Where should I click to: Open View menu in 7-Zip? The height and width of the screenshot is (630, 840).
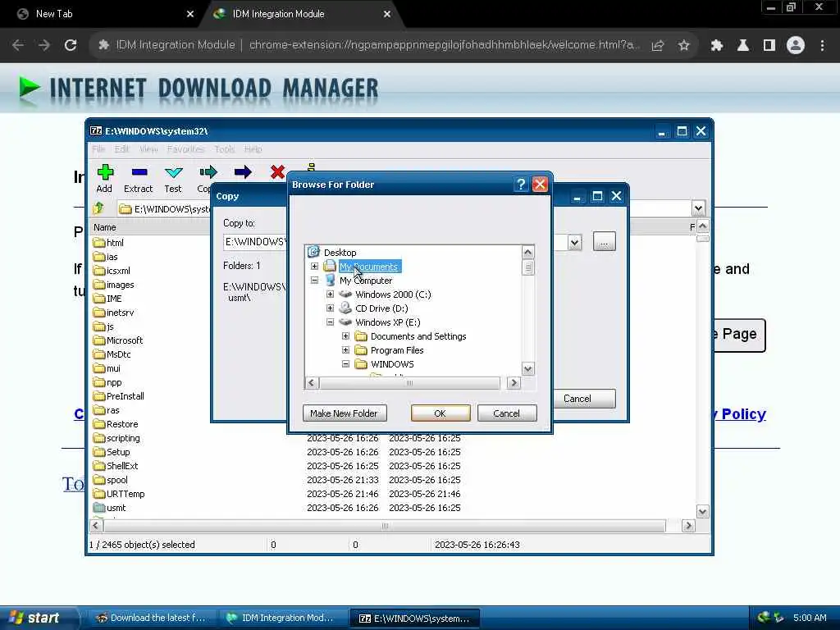148,149
